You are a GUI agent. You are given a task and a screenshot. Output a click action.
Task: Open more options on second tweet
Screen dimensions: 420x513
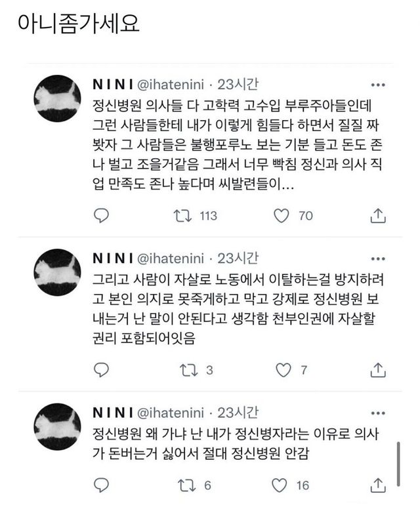378,259
